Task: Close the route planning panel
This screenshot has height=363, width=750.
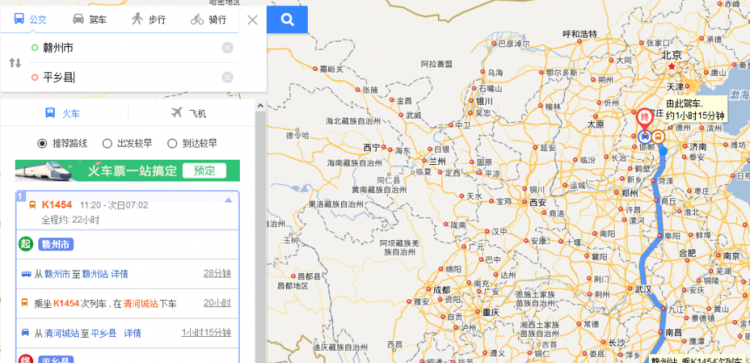Action: pos(252,20)
